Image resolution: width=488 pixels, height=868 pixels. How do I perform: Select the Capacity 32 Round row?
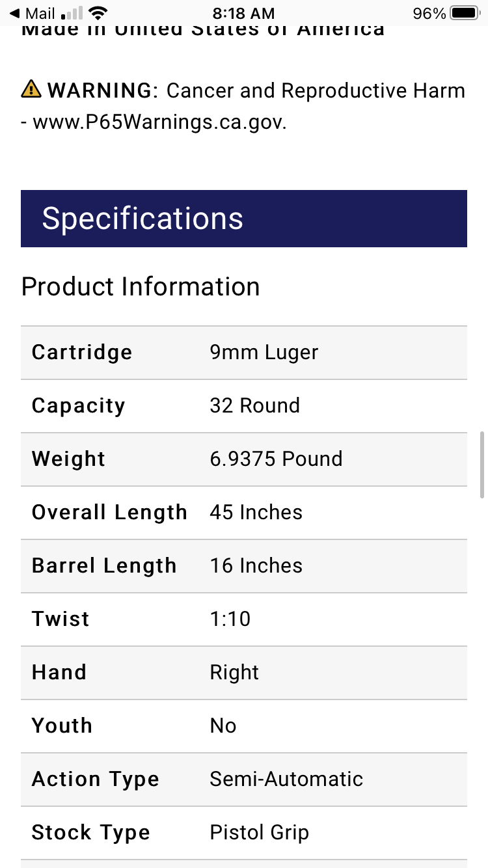(244, 406)
